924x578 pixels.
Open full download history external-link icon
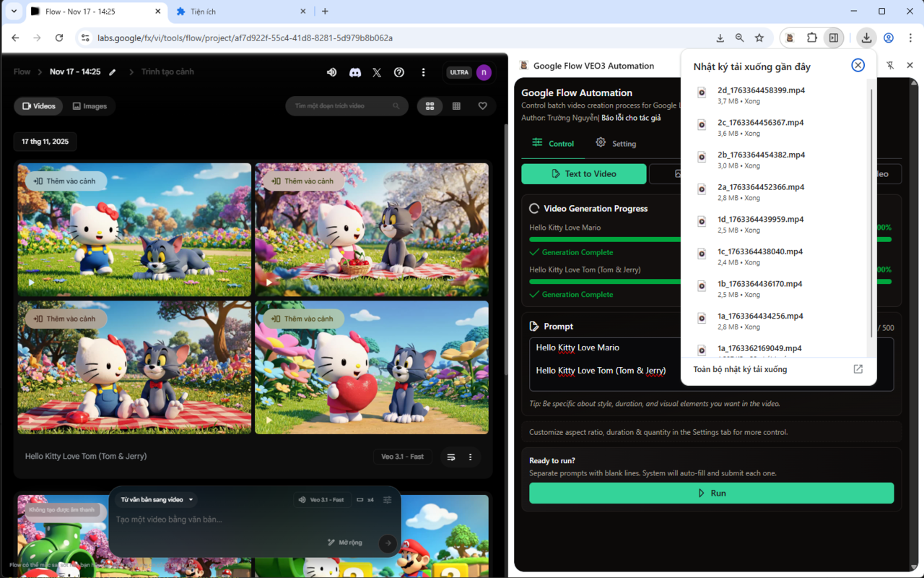tap(858, 369)
